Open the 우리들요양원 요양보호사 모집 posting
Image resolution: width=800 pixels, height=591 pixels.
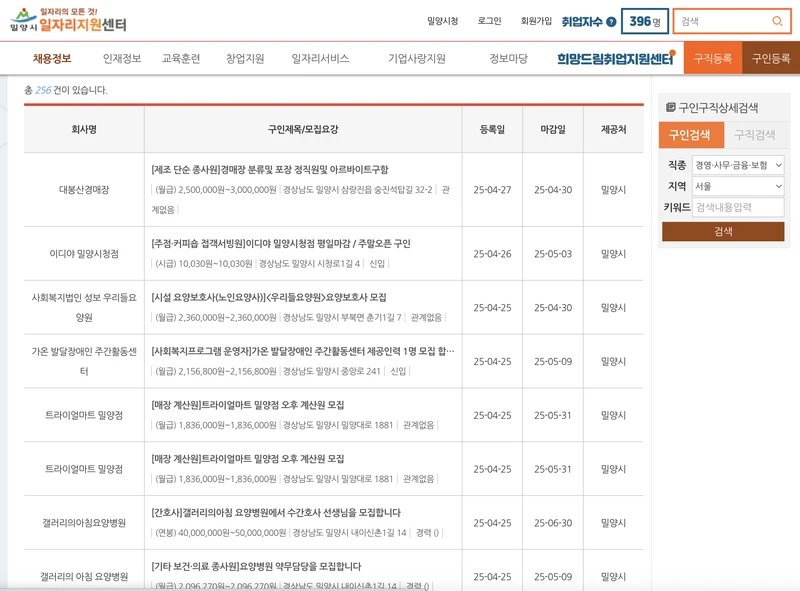tap(269, 297)
